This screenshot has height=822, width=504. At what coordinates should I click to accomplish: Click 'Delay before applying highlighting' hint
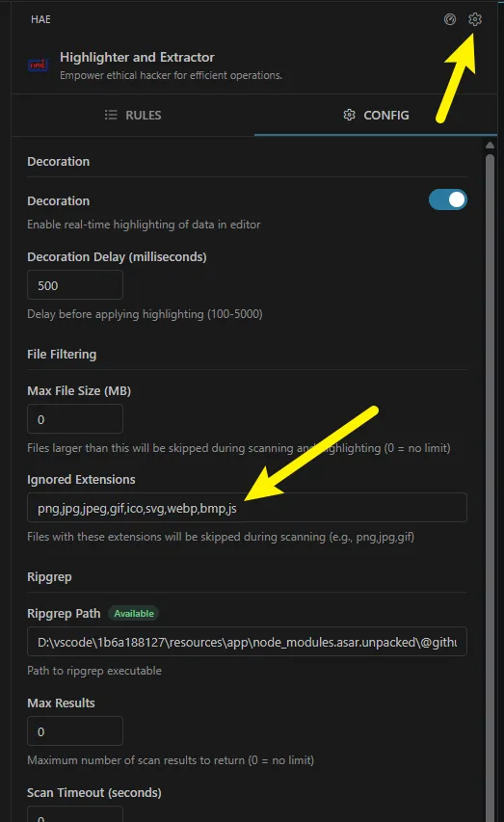tap(145, 314)
